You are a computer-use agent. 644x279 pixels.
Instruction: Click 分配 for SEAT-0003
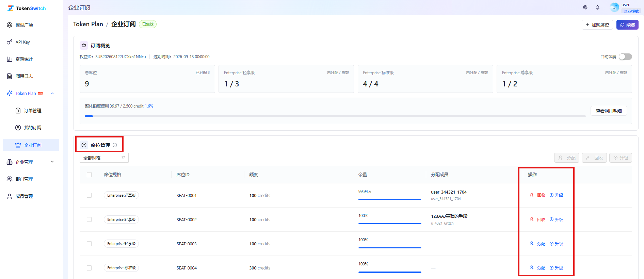click(x=538, y=244)
